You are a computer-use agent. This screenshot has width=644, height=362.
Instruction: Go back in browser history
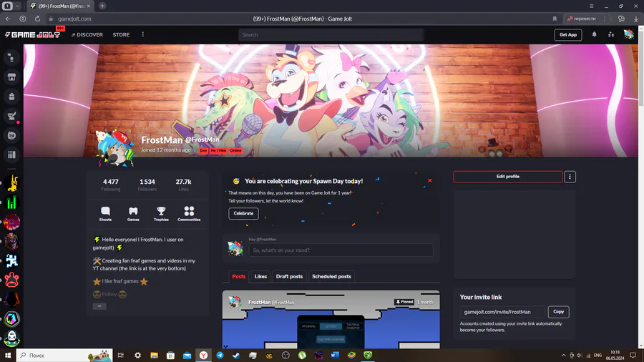[8, 19]
